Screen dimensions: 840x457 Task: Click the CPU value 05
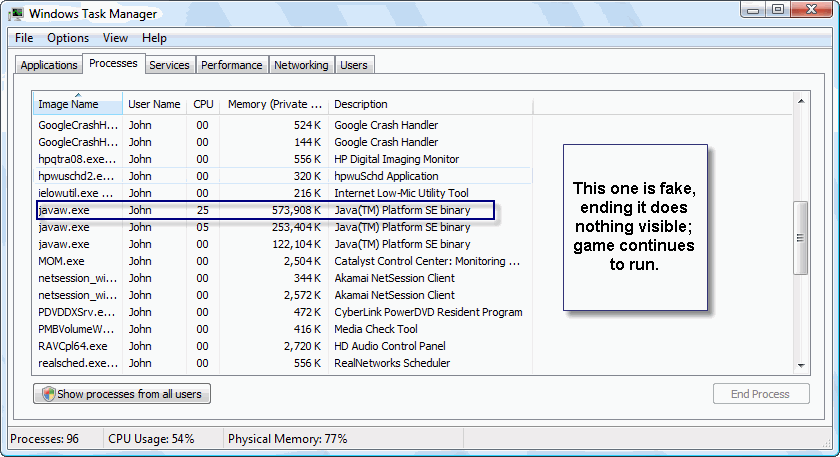[x=202, y=227]
